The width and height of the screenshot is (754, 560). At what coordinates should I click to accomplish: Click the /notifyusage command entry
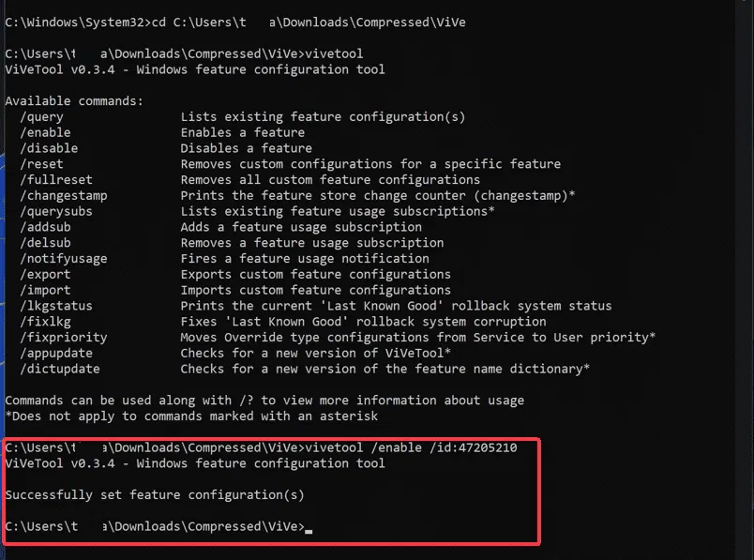(x=68, y=259)
